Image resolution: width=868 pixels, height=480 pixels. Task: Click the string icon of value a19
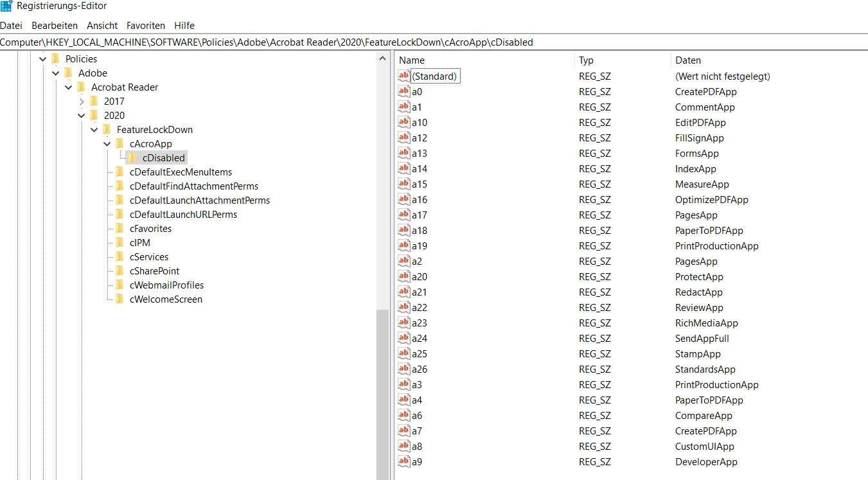click(403, 245)
